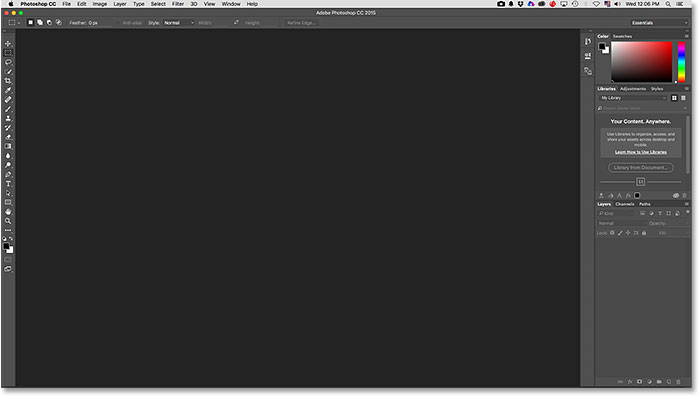Select the Eyedropper tool
This screenshot has height=396, width=699.
pyautogui.click(x=8, y=91)
